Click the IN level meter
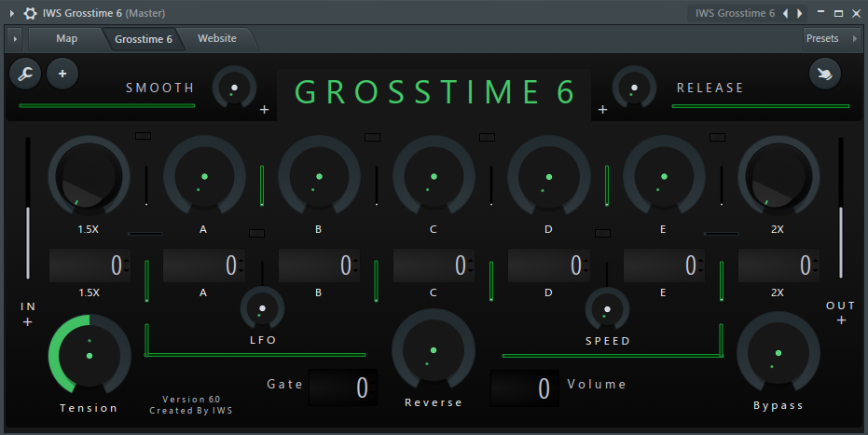The image size is (868, 435). pyautogui.click(x=28, y=209)
